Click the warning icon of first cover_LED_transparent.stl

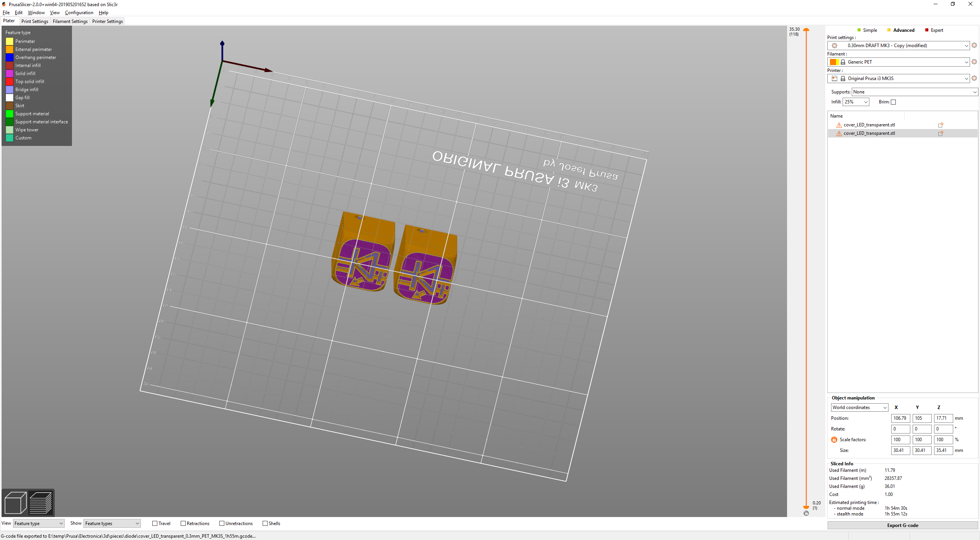point(839,125)
